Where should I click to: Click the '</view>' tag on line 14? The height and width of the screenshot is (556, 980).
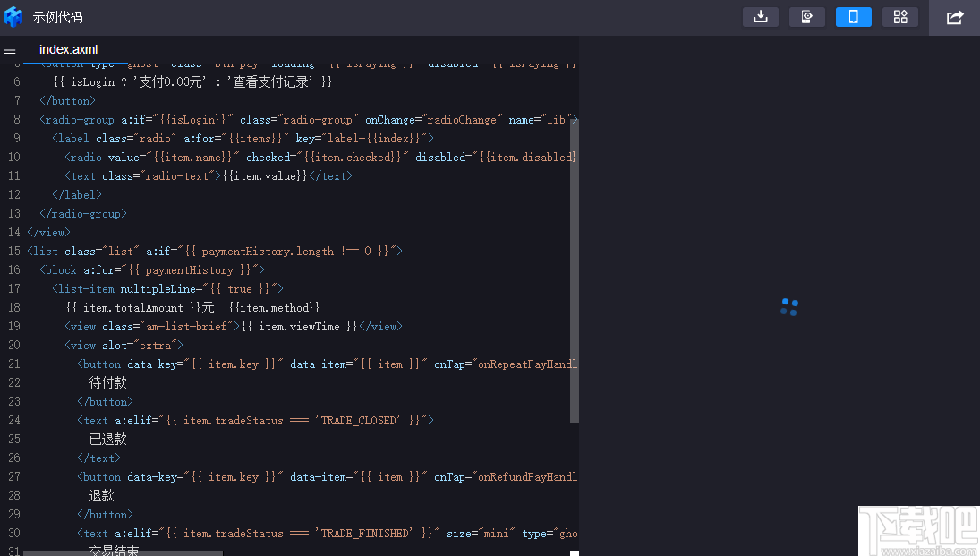click(x=48, y=232)
